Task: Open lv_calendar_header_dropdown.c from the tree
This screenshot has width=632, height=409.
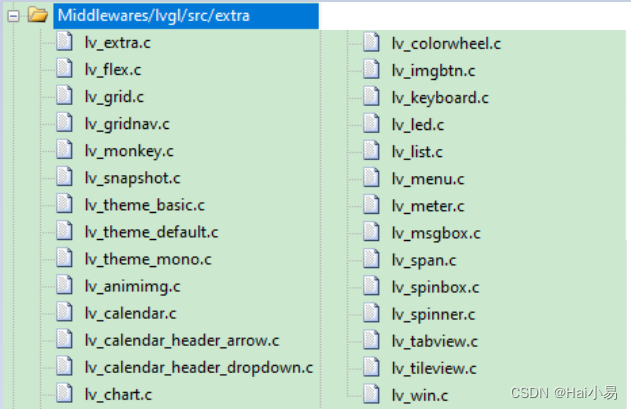Action: 199,367
